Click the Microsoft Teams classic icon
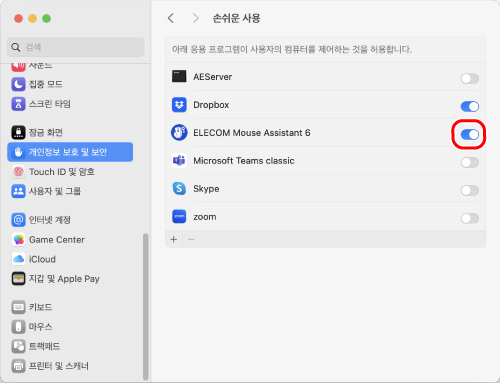This screenshot has height=383, width=500. click(x=179, y=161)
